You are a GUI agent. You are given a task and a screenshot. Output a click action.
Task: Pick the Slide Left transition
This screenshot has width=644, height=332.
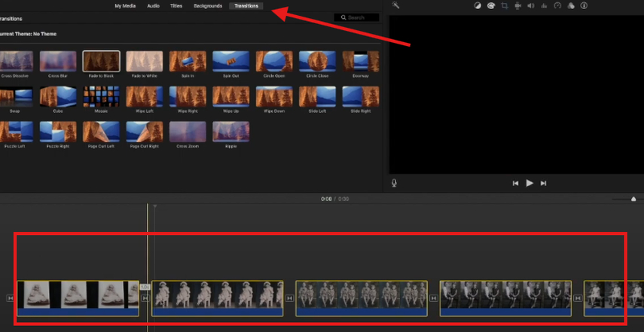tap(318, 97)
